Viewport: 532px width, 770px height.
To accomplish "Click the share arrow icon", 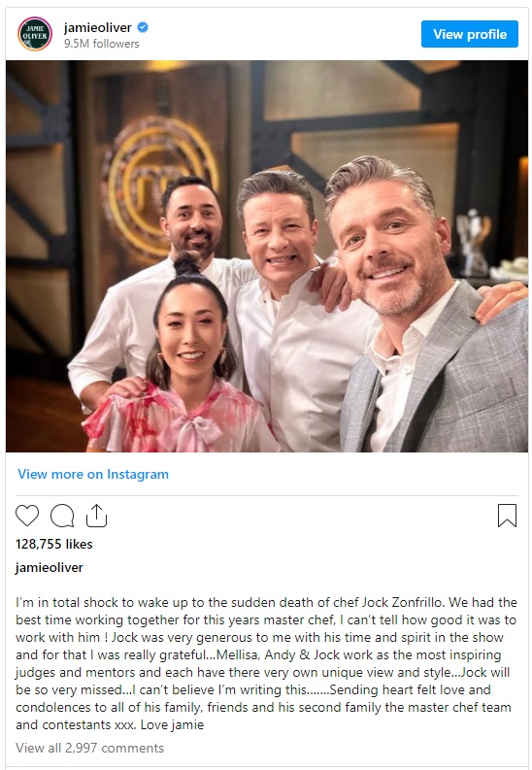I will [x=96, y=516].
